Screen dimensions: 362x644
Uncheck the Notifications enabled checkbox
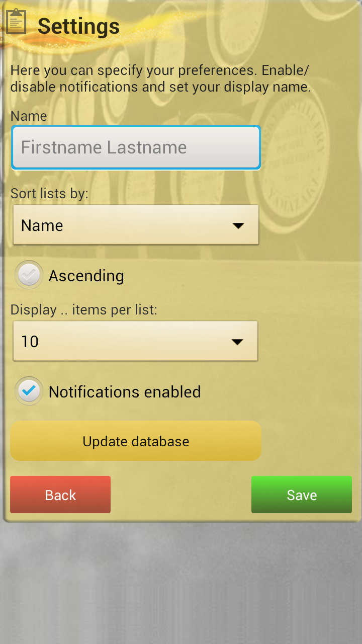(29, 391)
